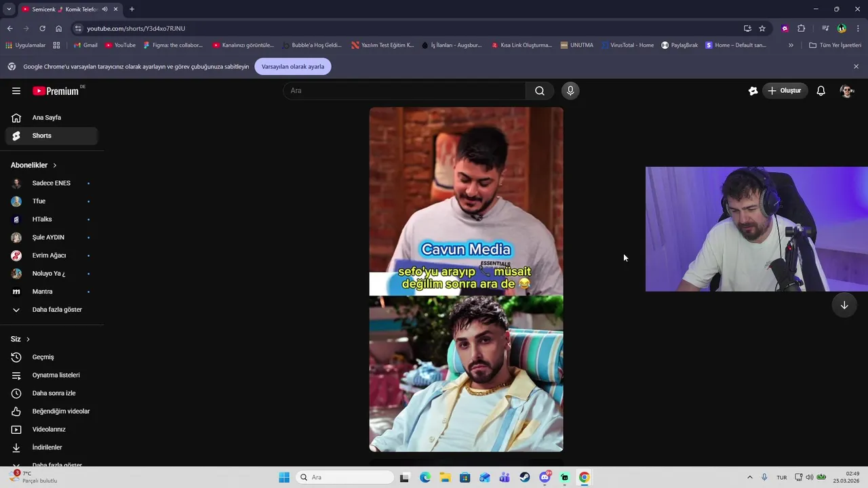The image size is (868, 488).
Task: Dismiss the default browser infobar
Action: [856, 66]
